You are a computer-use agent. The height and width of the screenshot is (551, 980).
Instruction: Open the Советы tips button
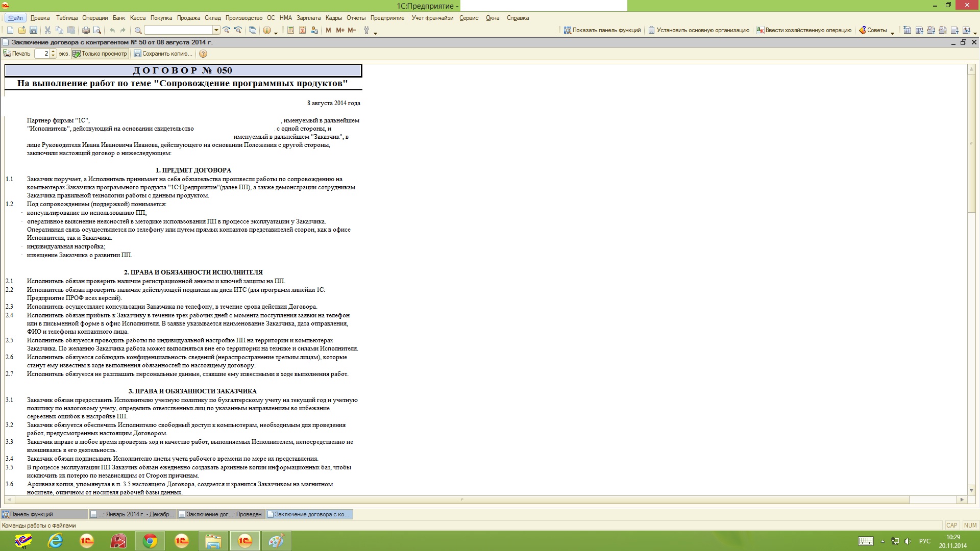coord(873,30)
